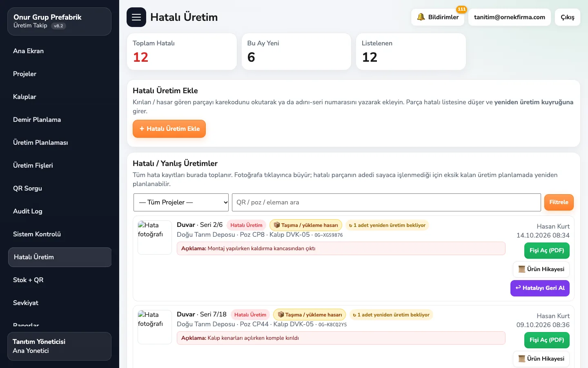Screen dimensions: 588x368
Task: Open Ana Ekran in sidebar
Action: (60, 51)
